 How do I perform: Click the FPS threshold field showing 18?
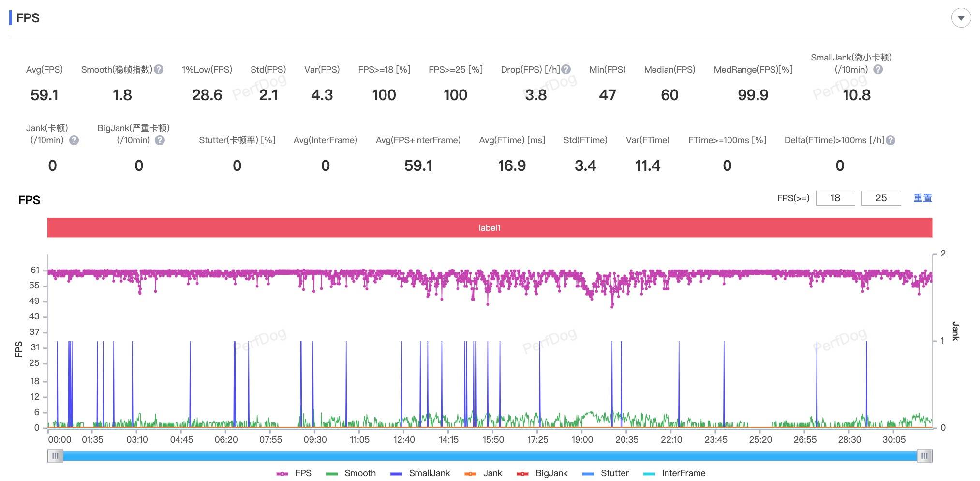pos(835,198)
